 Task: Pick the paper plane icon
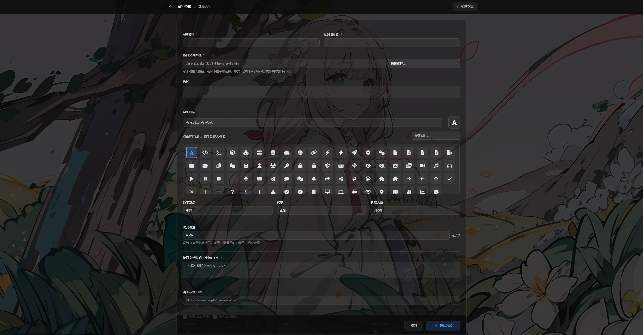click(273, 179)
